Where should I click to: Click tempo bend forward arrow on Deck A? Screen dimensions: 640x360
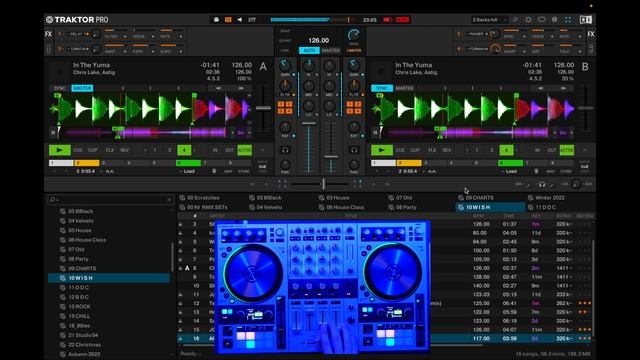coord(241,88)
